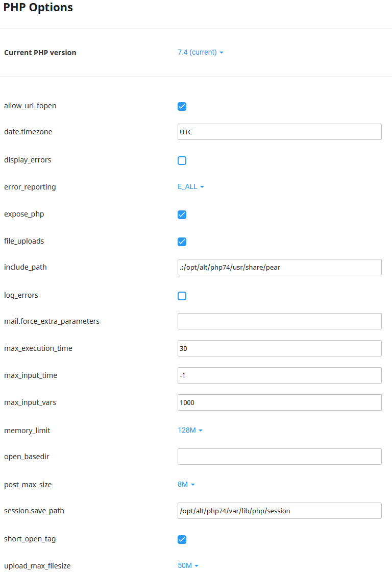Focus the empty open_basedir field
The height and width of the screenshot is (572, 392).
click(279, 457)
